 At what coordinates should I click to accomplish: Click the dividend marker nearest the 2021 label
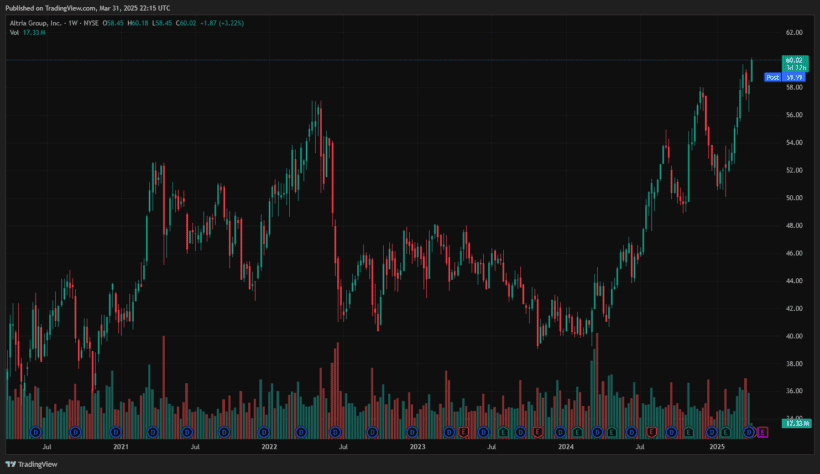point(118,431)
